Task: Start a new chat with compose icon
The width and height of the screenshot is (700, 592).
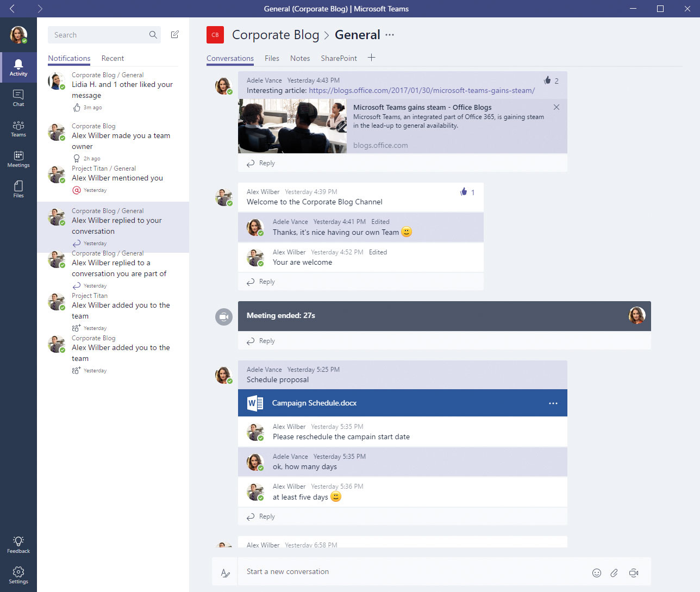Action: coord(175,35)
